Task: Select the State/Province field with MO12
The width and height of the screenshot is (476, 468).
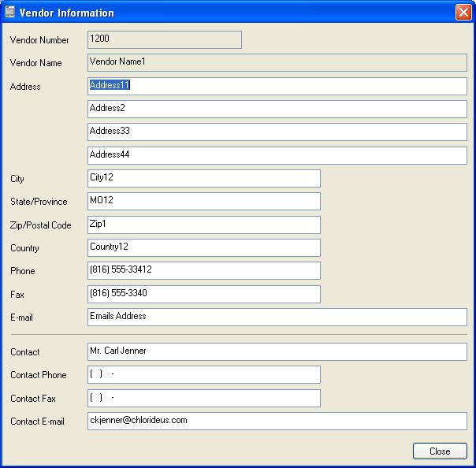Action: (x=204, y=201)
